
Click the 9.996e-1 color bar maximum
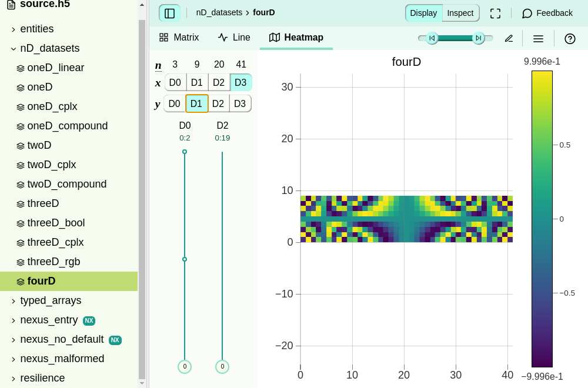542,62
